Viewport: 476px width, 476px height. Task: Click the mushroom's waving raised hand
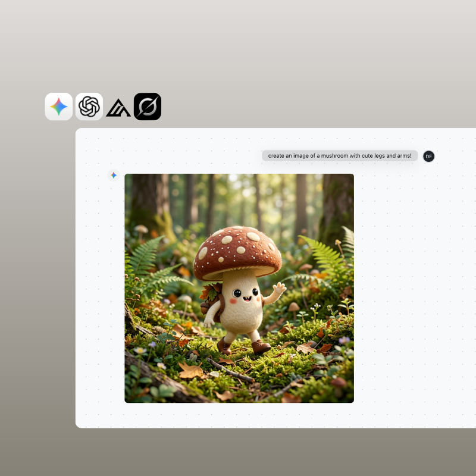279,288
